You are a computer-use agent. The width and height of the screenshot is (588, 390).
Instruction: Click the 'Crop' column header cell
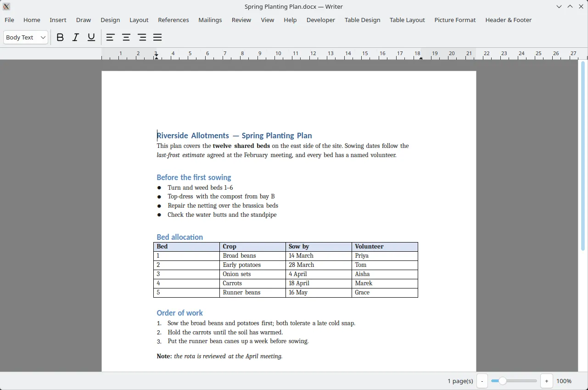252,247
